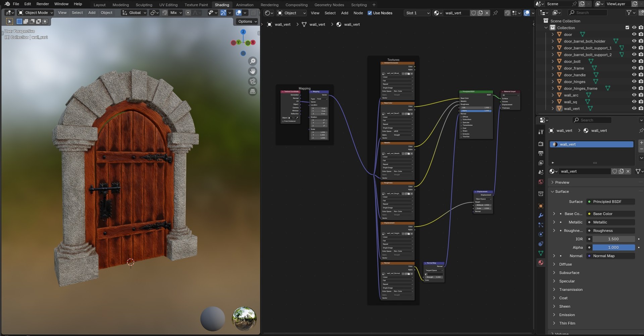Click the Options button in viewport
Screen dimensions: 644x336
(x=247, y=21)
